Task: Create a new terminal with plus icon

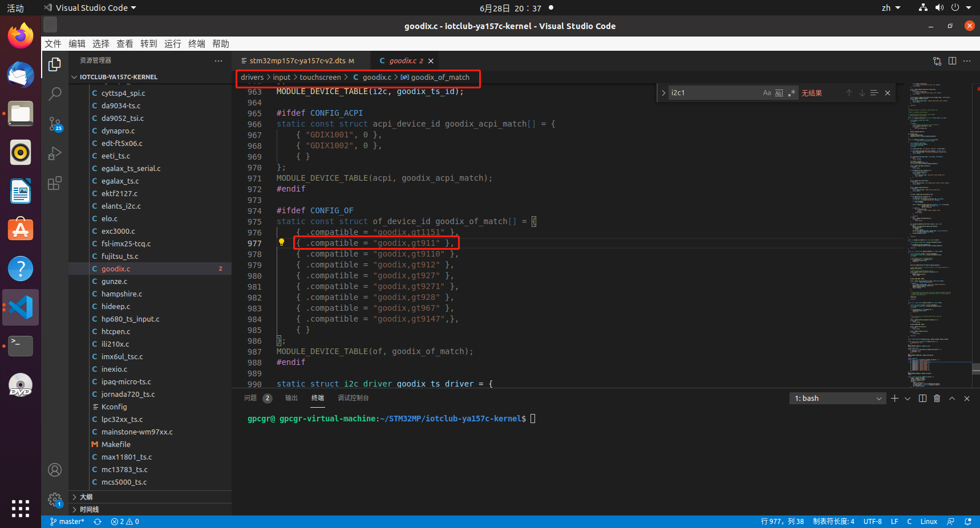Action: point(894,399)
